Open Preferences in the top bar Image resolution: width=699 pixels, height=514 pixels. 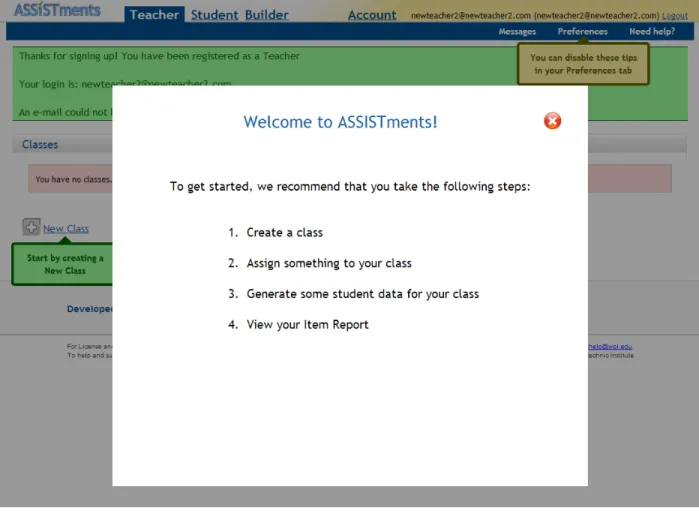(582, 32)
